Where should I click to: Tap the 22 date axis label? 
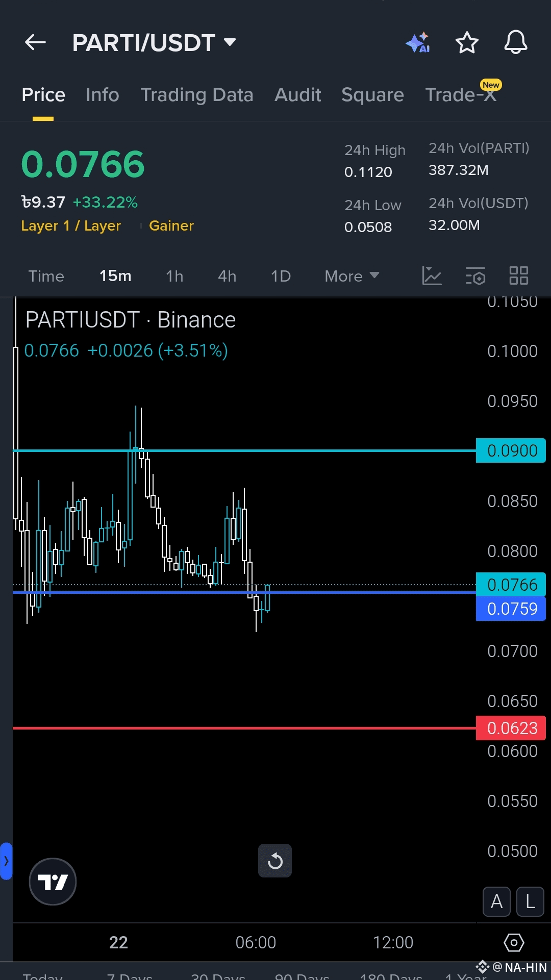118,942
